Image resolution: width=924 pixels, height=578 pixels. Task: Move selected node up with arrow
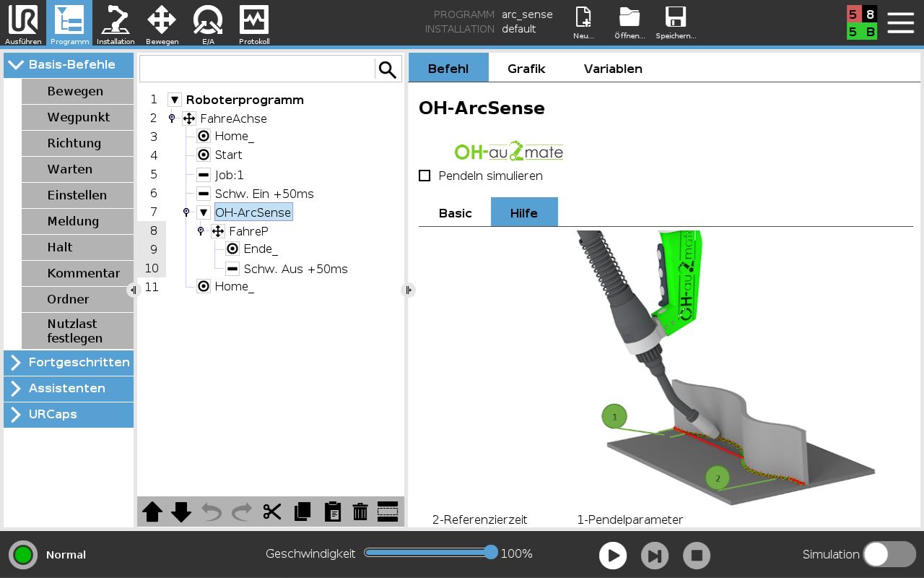[x=152, y=512]
